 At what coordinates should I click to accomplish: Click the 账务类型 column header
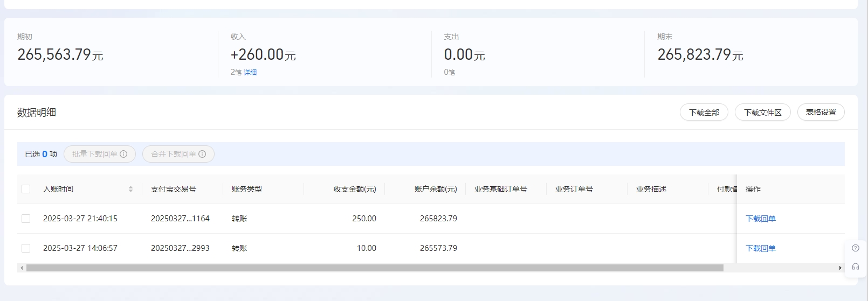247,189
